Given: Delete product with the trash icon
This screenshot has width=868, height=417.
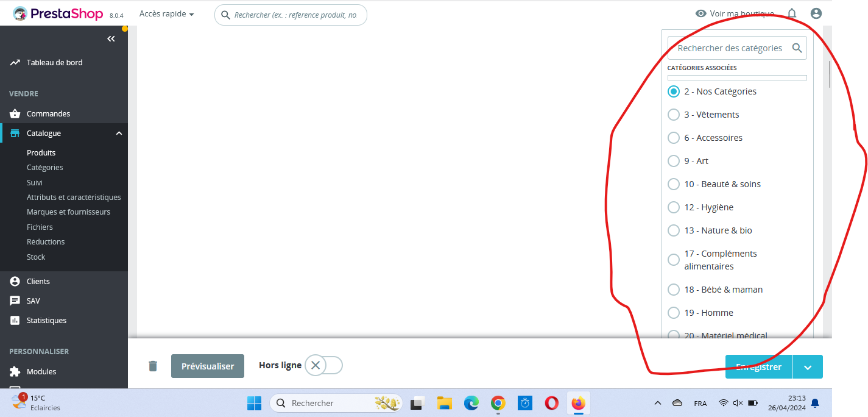Looking at the screenshot, I should pyautogui.click(x=153, y=366).
